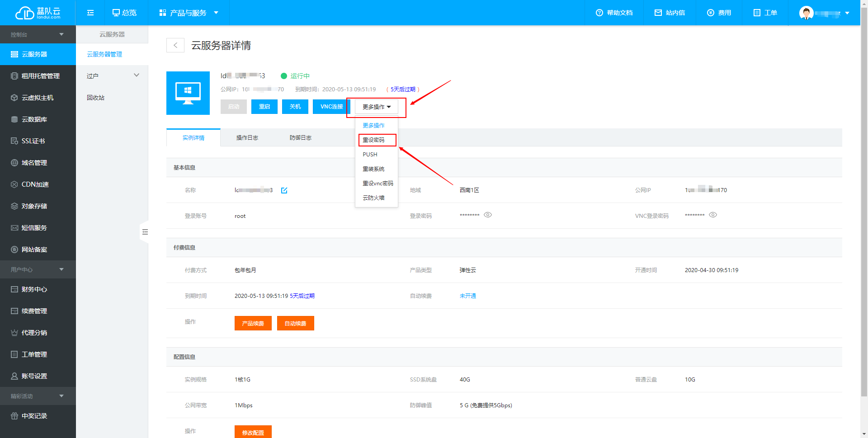Toggle the sidebar collapse handle
Image resolution: width=868 pixels, height=438 pixels.
145,232
